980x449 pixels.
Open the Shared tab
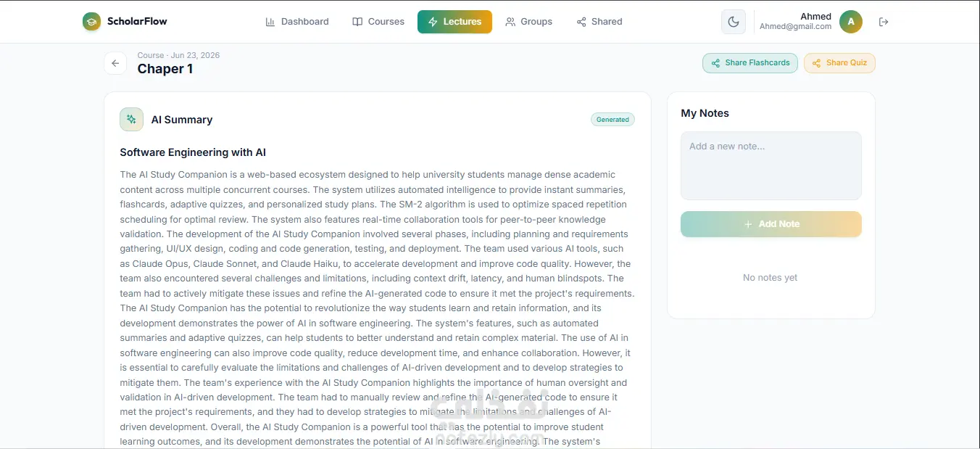(x=599, y=22)
